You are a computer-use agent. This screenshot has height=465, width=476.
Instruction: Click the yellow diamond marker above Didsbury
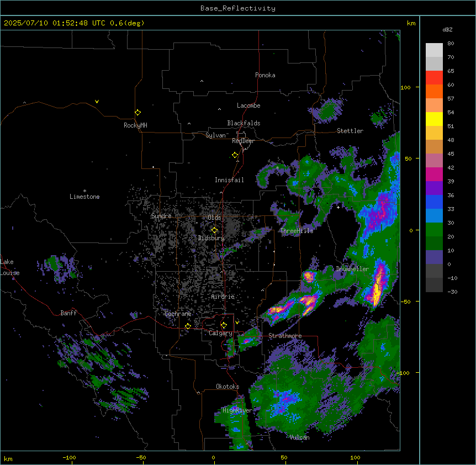pyautogui.click(x=214, y=230)
